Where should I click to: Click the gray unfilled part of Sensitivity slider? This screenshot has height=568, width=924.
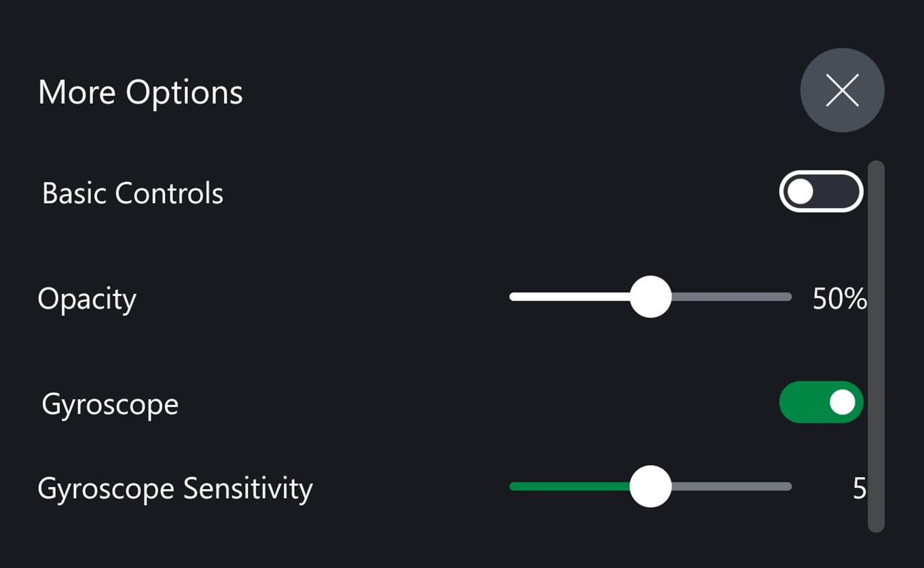tap(731, 486)
